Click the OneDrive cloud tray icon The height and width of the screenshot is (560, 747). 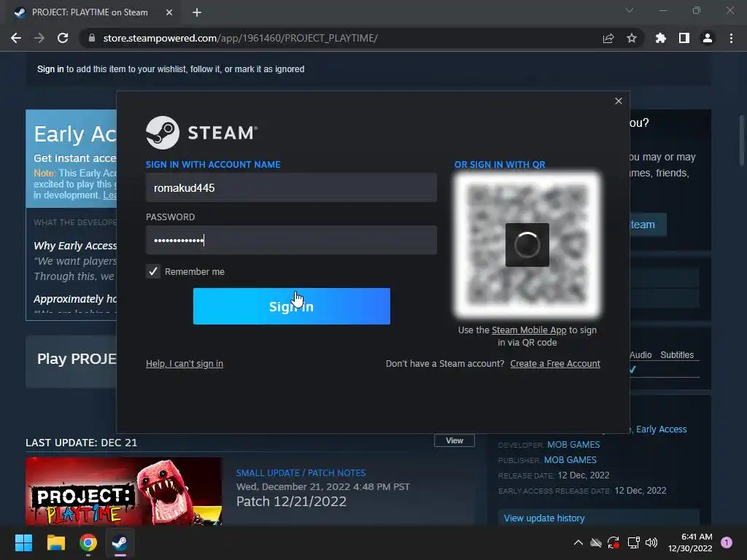coord(596,542)
